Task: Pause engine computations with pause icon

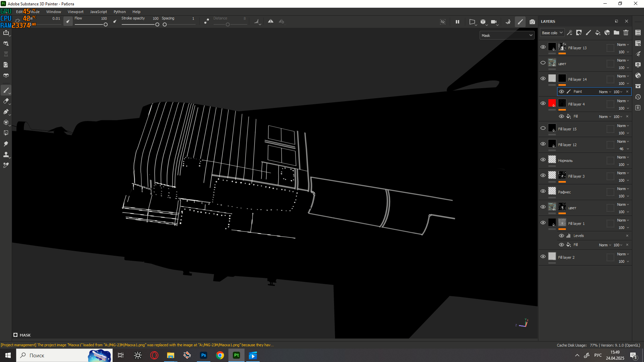Action: pyautogui.click(x=458, y=22)
